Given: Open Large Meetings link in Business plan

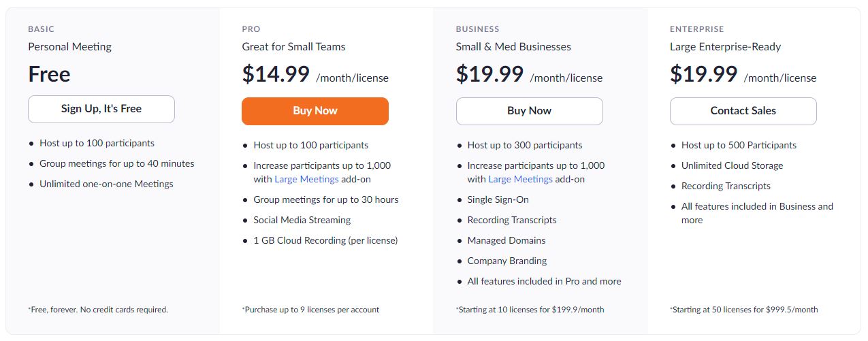Looking at the screenshot, I should (x=520, y=179).
